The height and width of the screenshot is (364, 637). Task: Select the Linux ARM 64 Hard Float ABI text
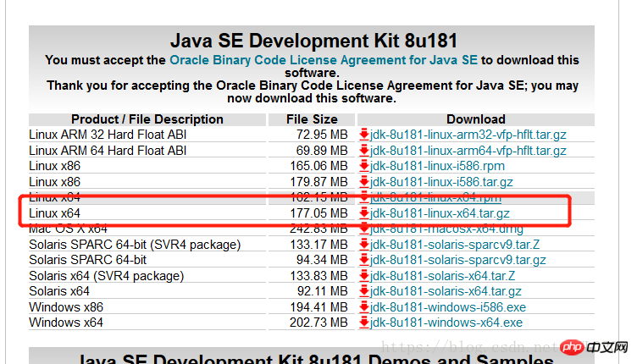(x=108, y=151)
